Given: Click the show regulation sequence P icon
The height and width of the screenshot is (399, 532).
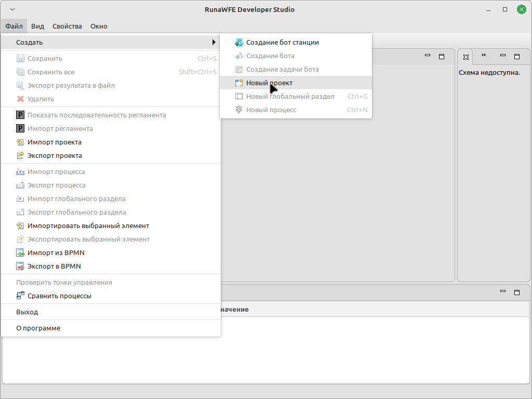Looking at the screenshot, I should [20, 115].
